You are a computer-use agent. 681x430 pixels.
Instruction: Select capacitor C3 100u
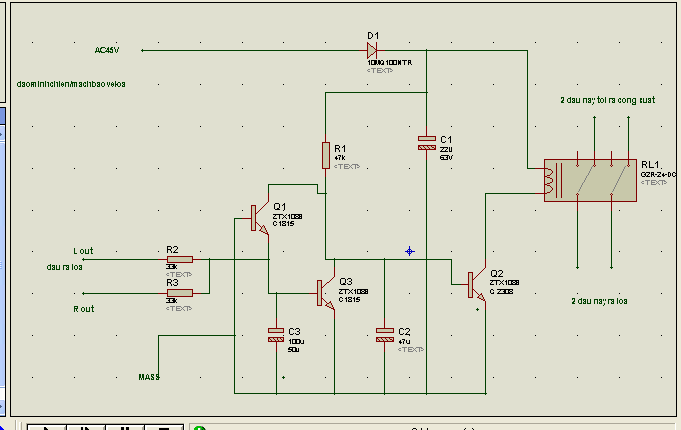[x=276, y=335]
